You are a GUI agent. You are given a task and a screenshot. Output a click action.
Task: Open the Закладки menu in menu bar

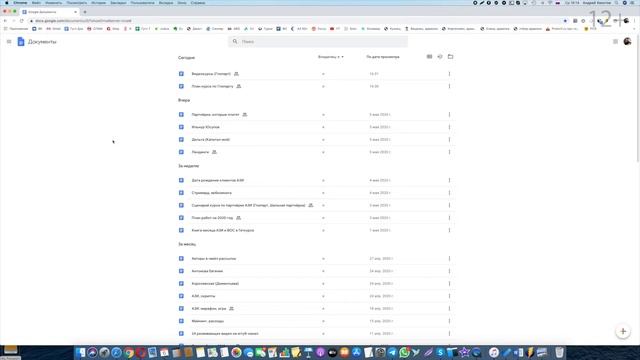pyautogui.click(x=118, y=3)
